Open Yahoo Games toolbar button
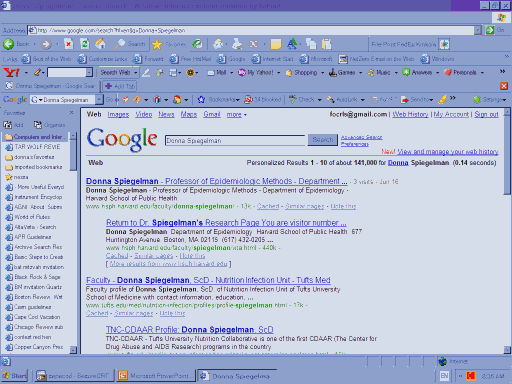Image resolution: width=512 pixels, height=384 pixels. tap(342, 72)
